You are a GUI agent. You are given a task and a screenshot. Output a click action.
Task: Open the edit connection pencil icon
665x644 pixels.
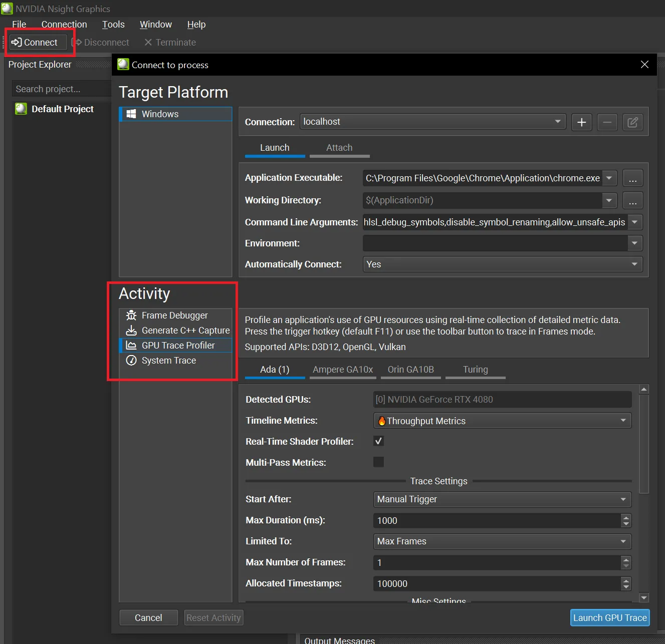coord(632,122)
